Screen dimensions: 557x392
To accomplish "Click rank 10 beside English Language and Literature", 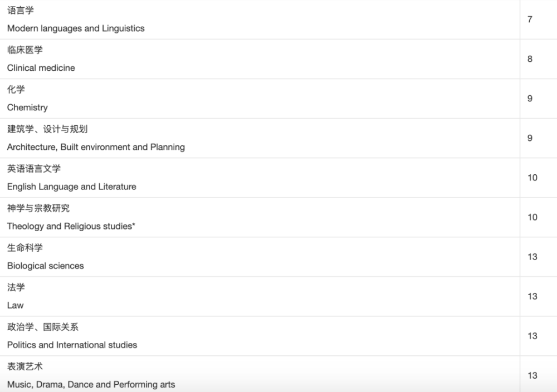I will tap(532, 178).
